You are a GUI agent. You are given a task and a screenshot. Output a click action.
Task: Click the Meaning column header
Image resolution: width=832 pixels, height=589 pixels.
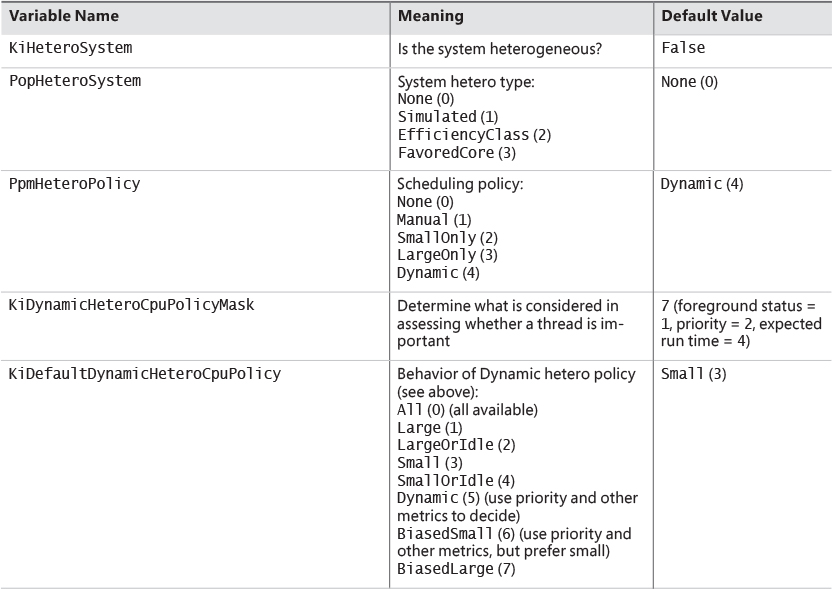[430, 16]
